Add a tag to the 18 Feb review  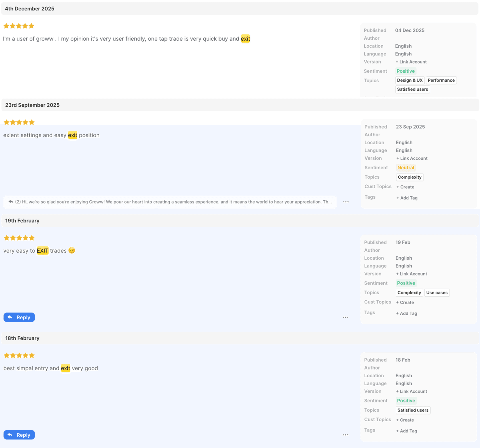406,431
